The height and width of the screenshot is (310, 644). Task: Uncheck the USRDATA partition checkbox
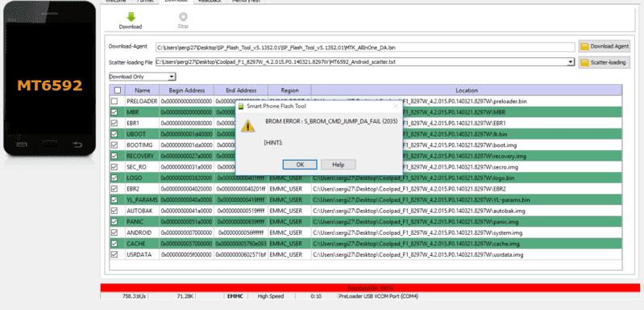click(114, 254)
